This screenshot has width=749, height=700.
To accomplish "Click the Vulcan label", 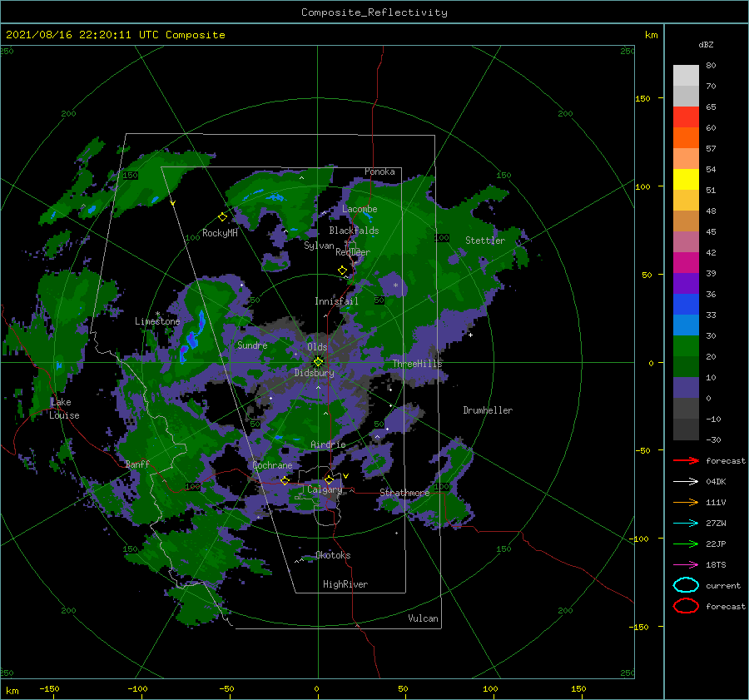I will (x=423, y=618).
